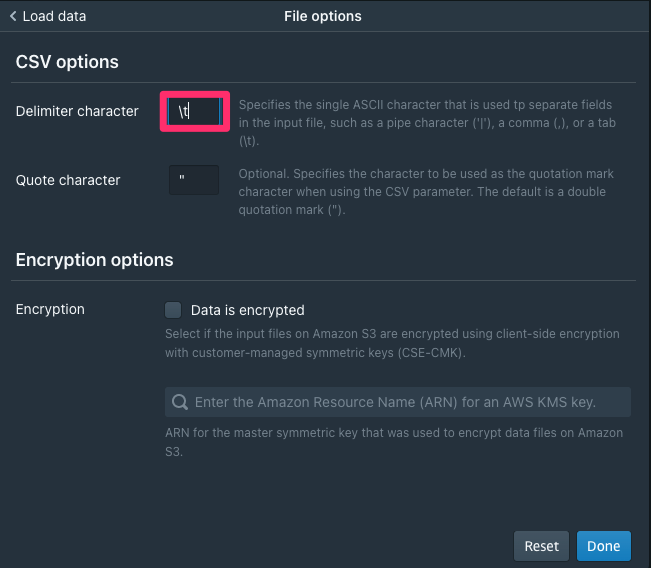Click the delimiter ASCII character description text
This screenshot has height=568, width=651.
pos(427,123)
